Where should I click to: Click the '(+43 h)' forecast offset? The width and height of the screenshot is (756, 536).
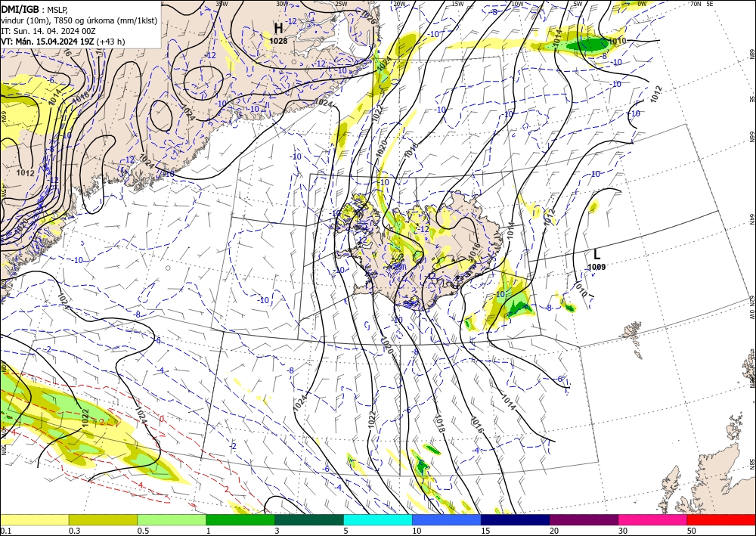111,42
